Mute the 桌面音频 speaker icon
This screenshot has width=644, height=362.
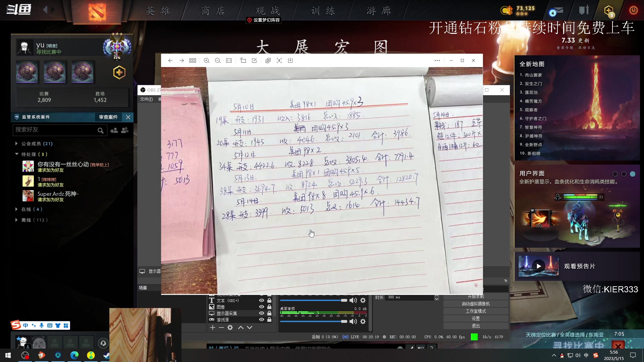coord(353,321)
